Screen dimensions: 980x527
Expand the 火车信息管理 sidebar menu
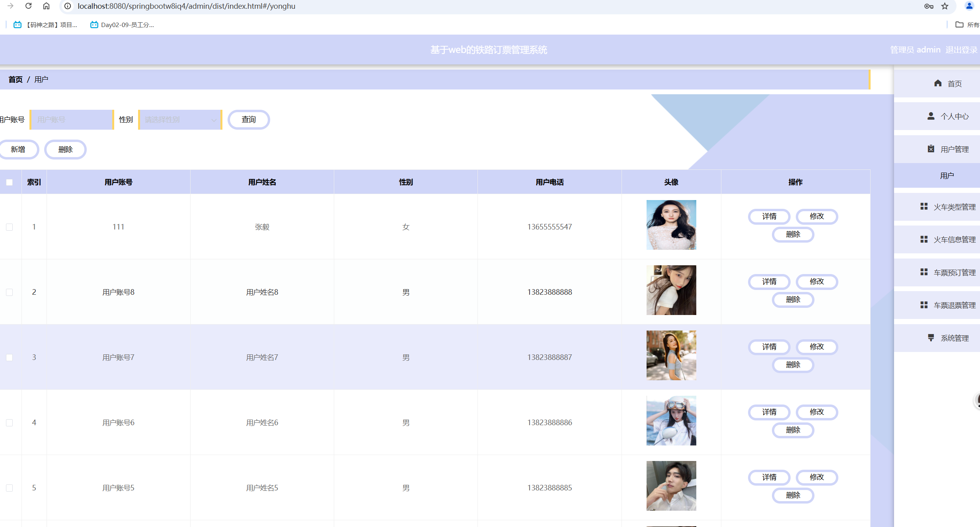(954, 239)
